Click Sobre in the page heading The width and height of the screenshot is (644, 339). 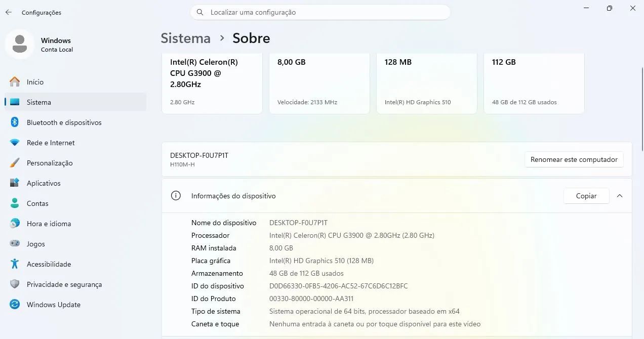251,38
